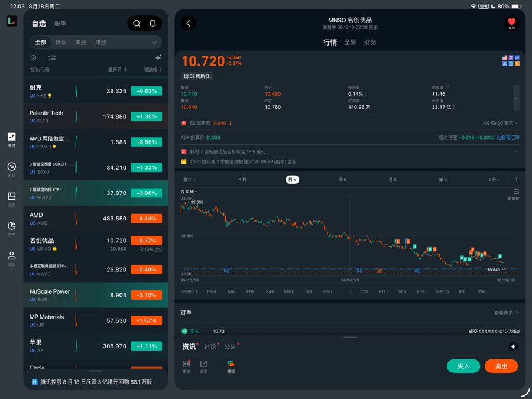Switch watchlist list layout icon
Viewport: 532px width, 399px height.
52,58
